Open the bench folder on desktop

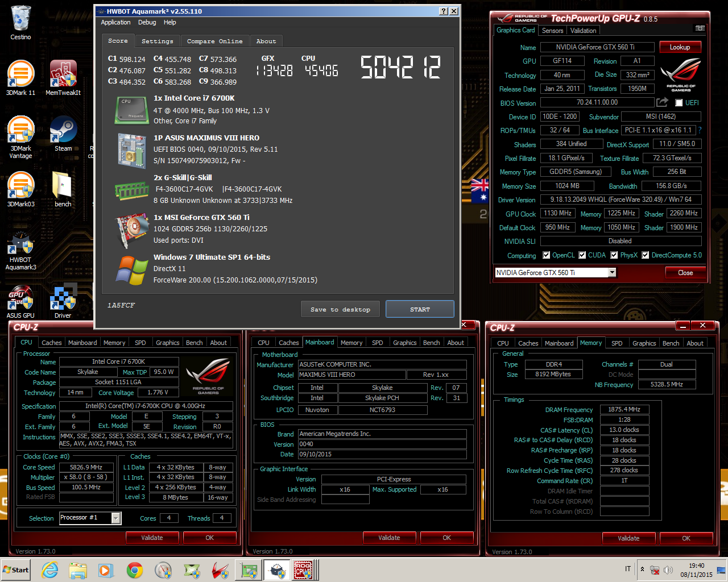(x=63, y=189)
